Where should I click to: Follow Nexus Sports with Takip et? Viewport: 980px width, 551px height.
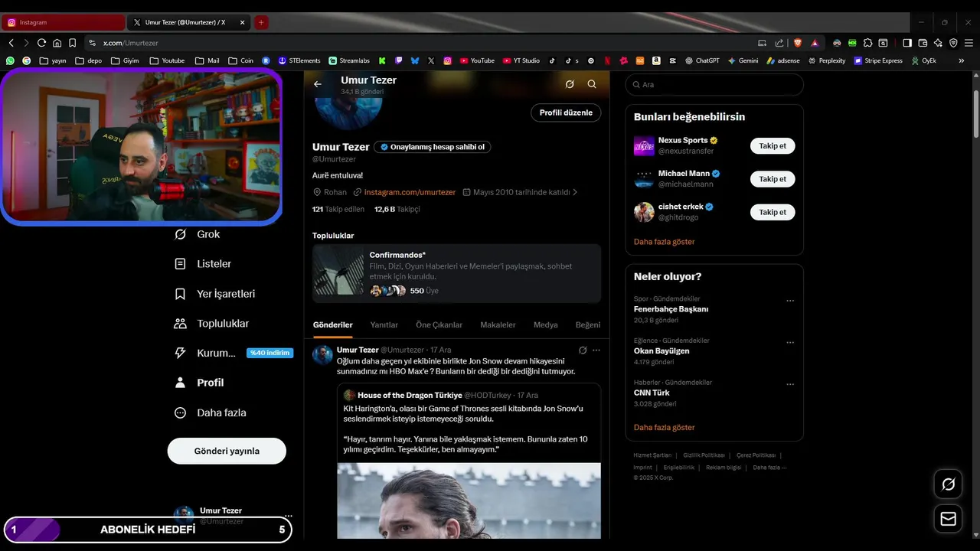click(x=773, y=145)
